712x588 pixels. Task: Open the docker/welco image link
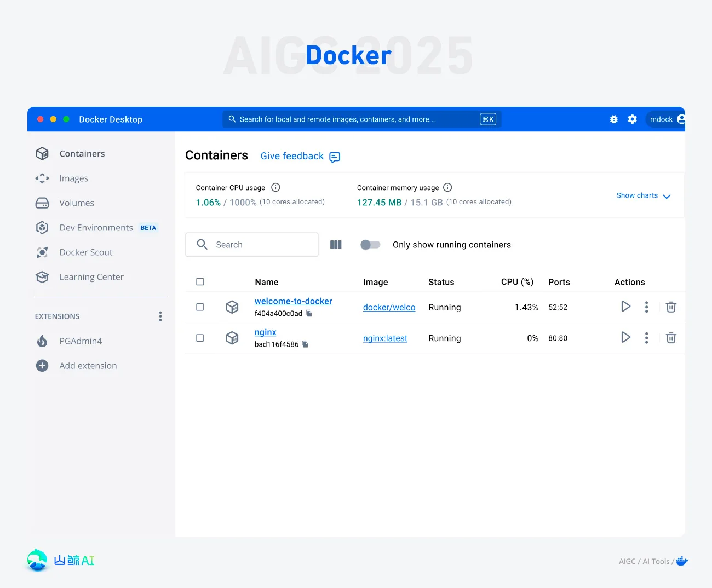[389, 308]
